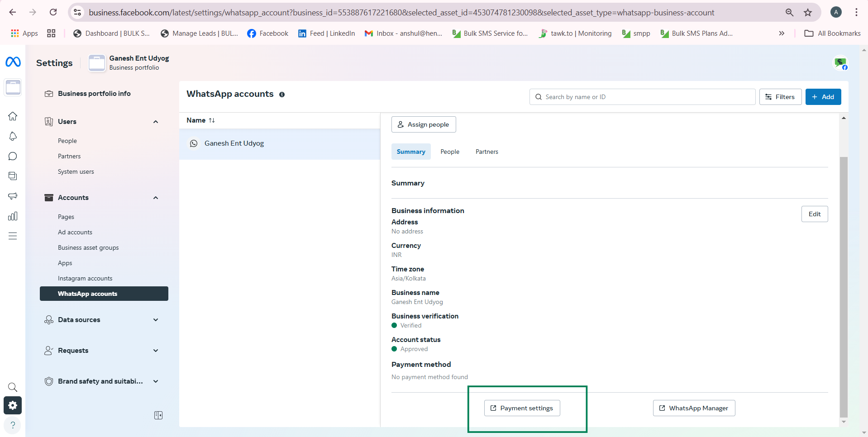868x437 pixels.
Task: Open the notifications bell icon
Action: 13,136
